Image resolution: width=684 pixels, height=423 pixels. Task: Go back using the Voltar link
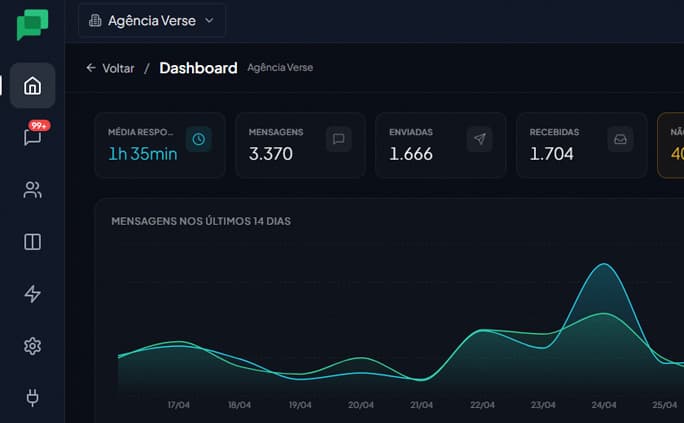pyautogui.click(x=110, y=68)
